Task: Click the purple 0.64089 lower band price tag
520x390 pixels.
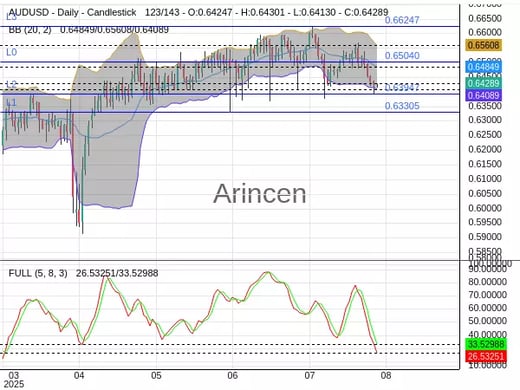Action: point(483,95)
